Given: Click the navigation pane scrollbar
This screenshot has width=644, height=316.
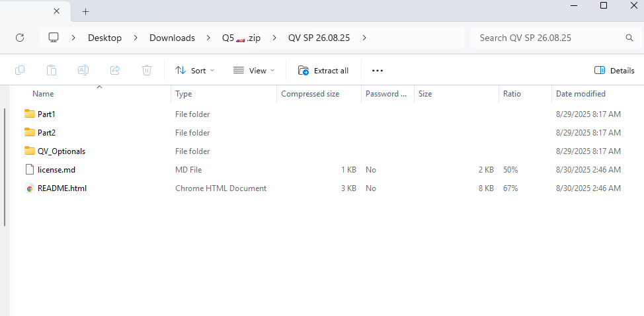Looking at the screenshot, I should tap(5, 167).
